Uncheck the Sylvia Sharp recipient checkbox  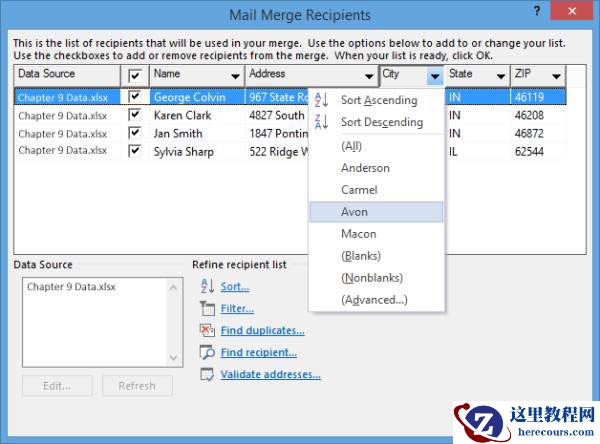(x=135, y=150)
